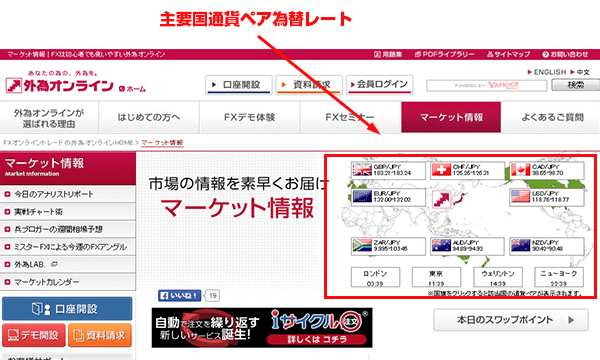This screenshot has height=360, width=600.
Task: Click the 資料請求 button in header
Action: (309, 85)
